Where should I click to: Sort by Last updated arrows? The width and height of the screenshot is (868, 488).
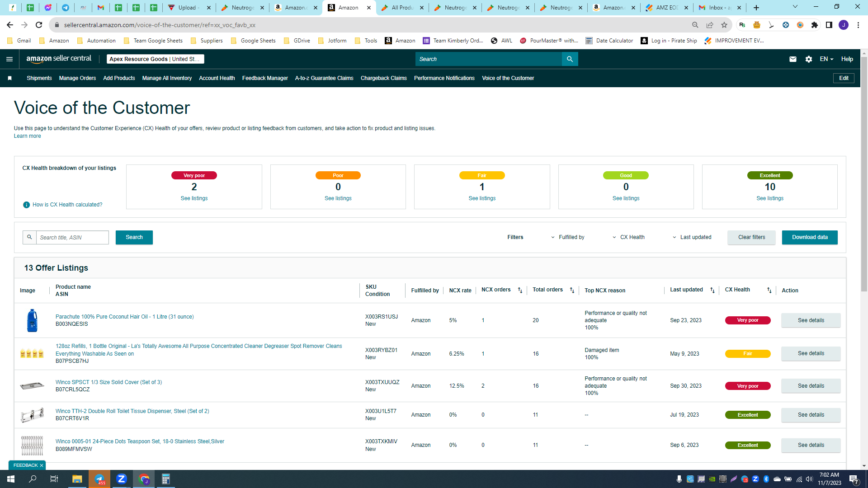tap(712, 290)
